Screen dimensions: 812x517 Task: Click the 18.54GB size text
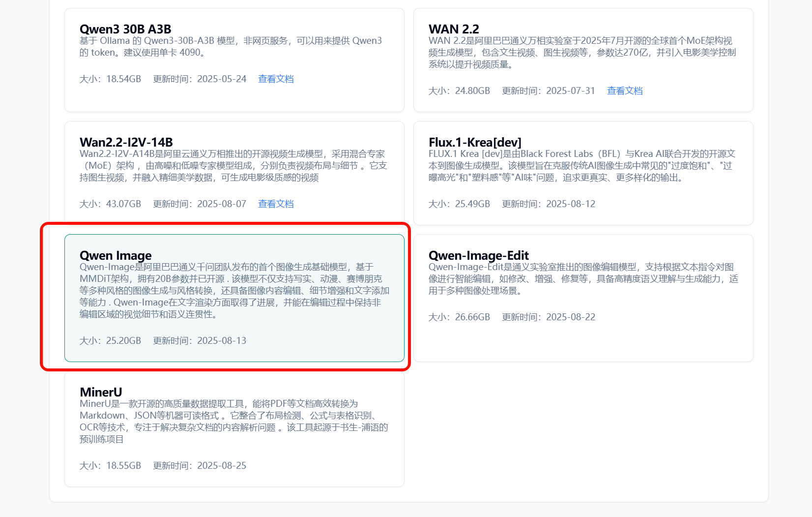pyautogui.click(x=123, y=79)
